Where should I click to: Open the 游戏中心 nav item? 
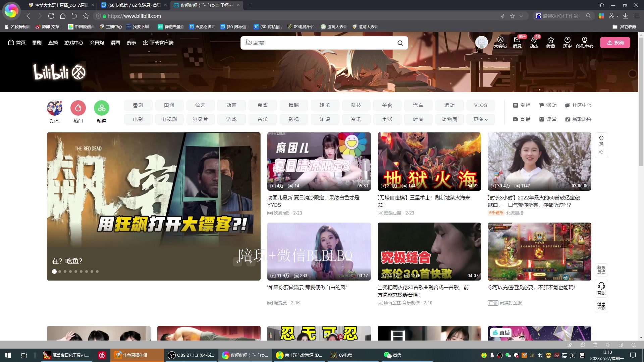(x=74, y=43)
